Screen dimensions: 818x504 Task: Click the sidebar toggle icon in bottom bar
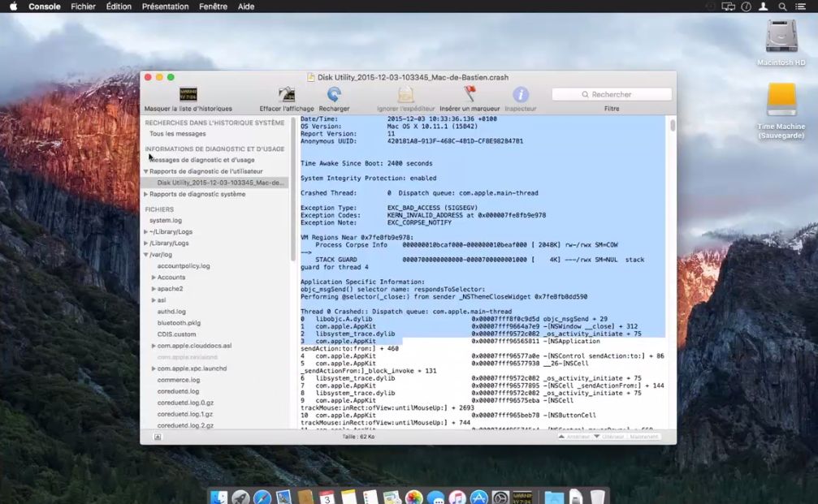(x=158, y=437)
